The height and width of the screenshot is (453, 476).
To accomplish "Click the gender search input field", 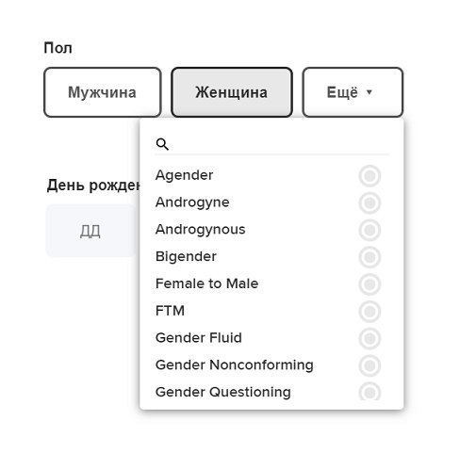I will point(278,144).
